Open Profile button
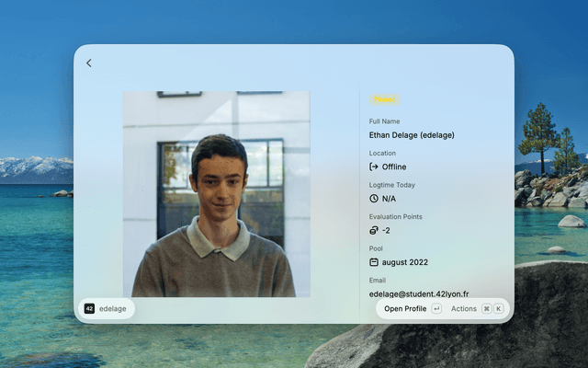Image resolution: width=588 pixels, height=368 pixels. 413,309
